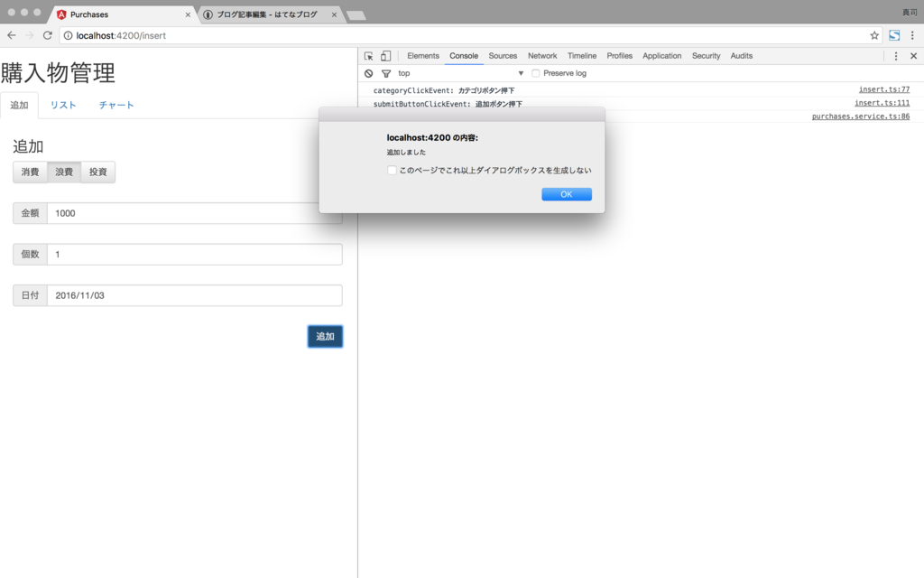The width and height of the screenshot is (924, 578).
Task: Select the 追加 page tab
Action: pyautogui.click(x=20, y=105)
